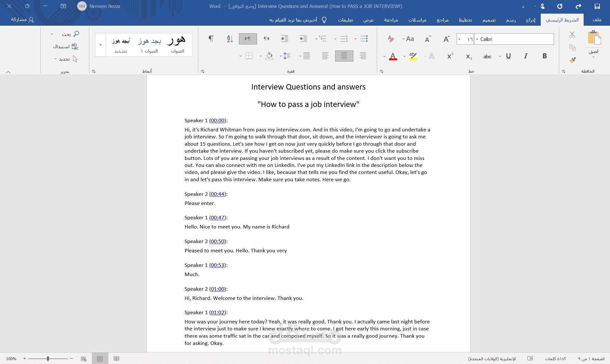Switch to the مراسلات (Mailings) tab

417,20
